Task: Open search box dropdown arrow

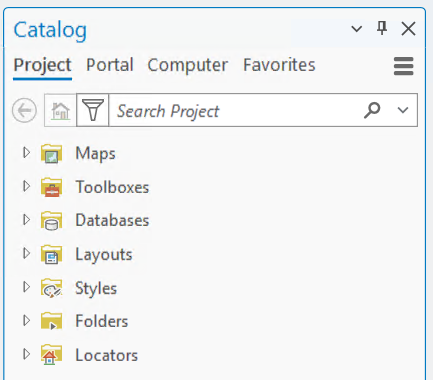Action: click(403, 110)
